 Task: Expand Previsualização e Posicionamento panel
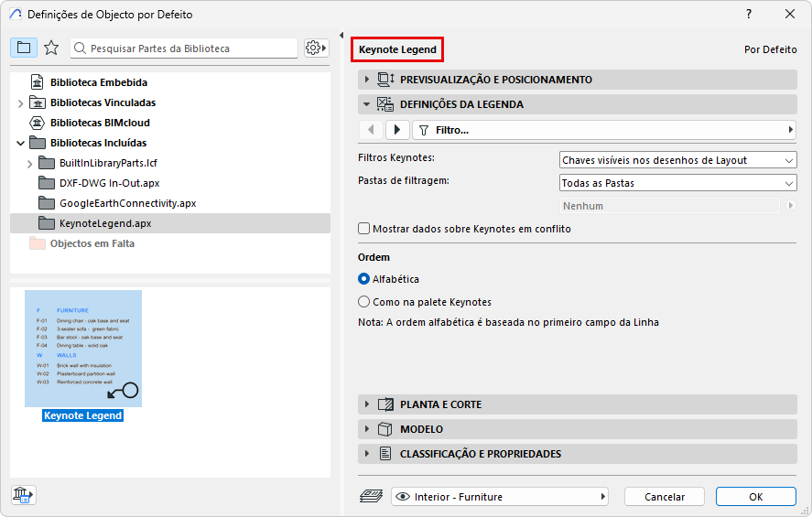[367, 80]
